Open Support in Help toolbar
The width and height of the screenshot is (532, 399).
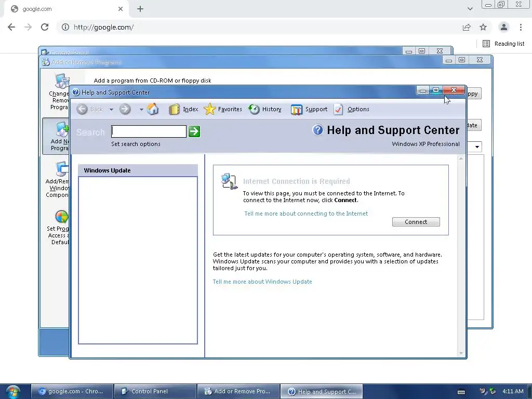(316, 109)
